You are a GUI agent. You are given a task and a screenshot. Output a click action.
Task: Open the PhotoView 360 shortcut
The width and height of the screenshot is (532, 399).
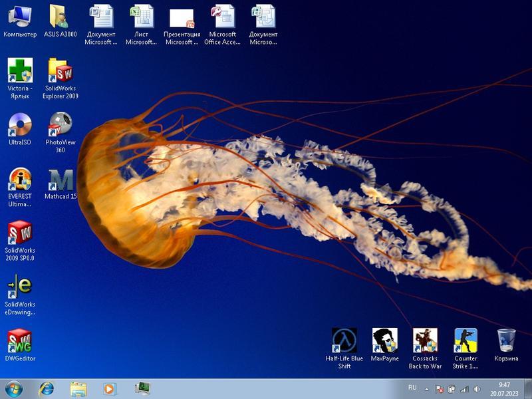[x=61, y=125]
